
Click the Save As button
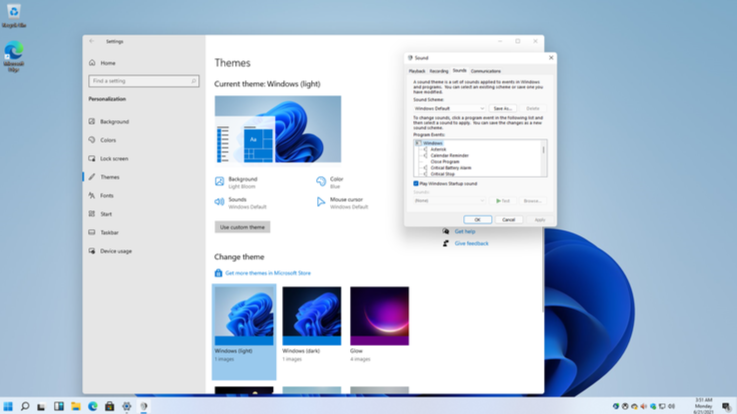click(502, 109)
